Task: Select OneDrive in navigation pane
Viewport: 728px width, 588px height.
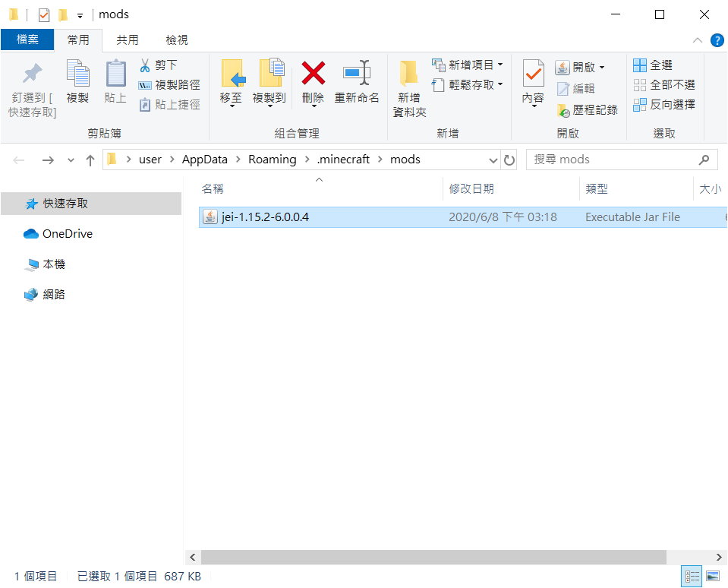Action: [x=67, y=234]
